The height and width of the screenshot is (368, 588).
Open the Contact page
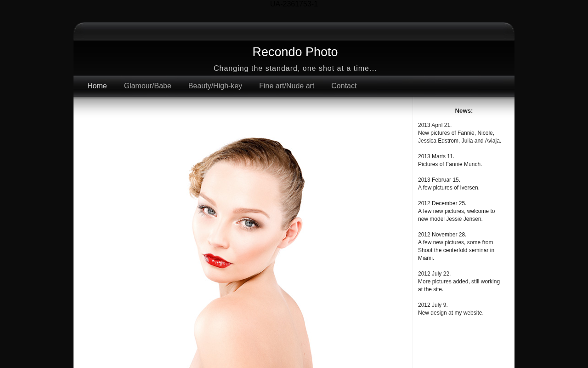click(344, 86)
